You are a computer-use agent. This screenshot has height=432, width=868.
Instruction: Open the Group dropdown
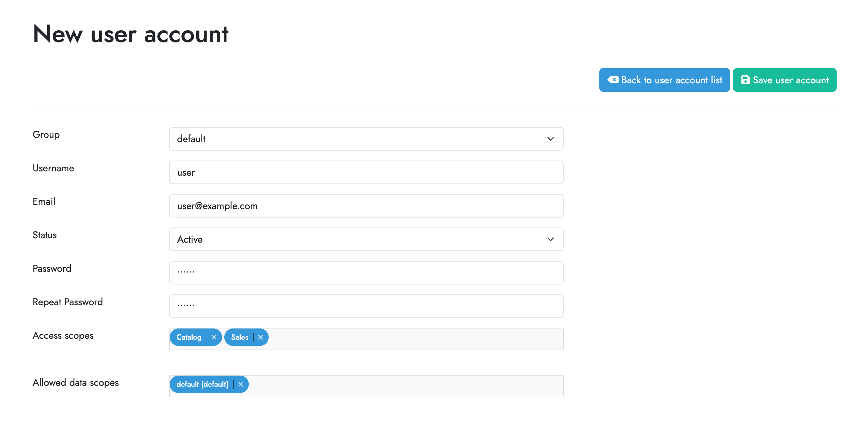click(366, 139)
